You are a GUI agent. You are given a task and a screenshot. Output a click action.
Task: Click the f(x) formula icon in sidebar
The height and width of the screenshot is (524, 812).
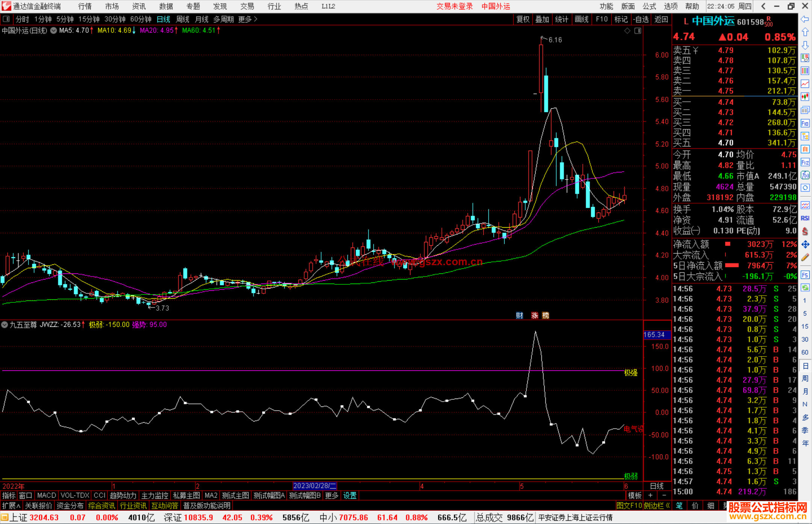click(805, 175)
